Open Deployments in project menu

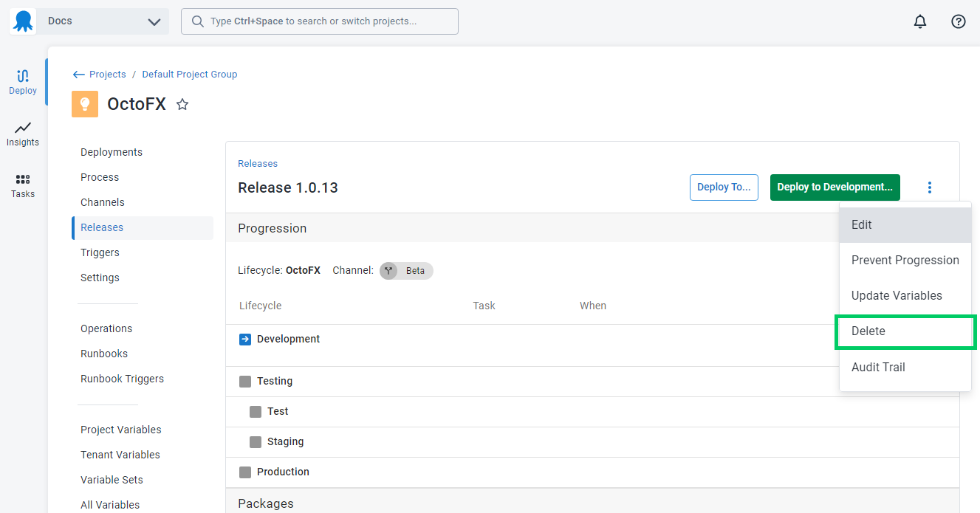(112, 152)
